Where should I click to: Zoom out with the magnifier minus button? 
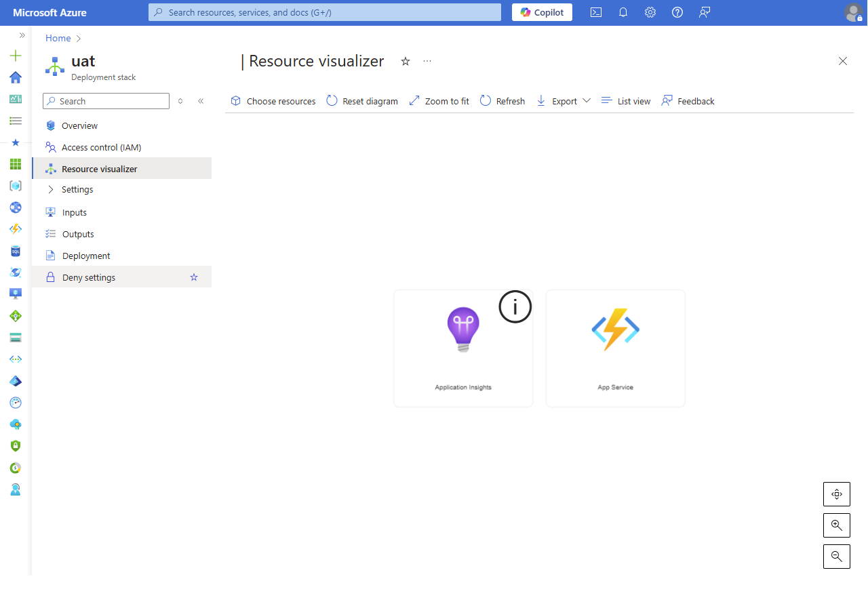click(837, 557)
